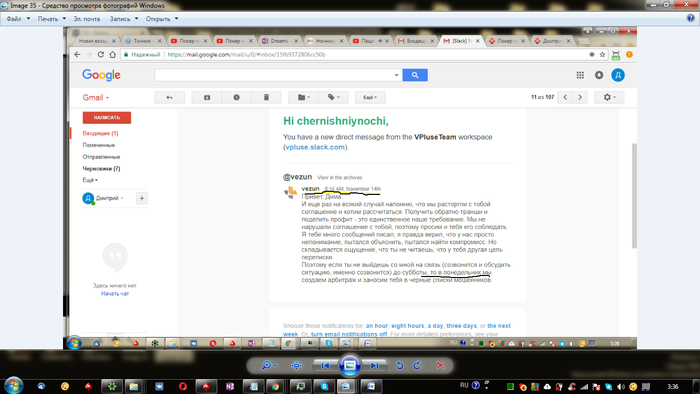The height and width of the screenshot is (394, 700).
Task: Open Skype from the outer taskbar
Action: tap(324, 386)
